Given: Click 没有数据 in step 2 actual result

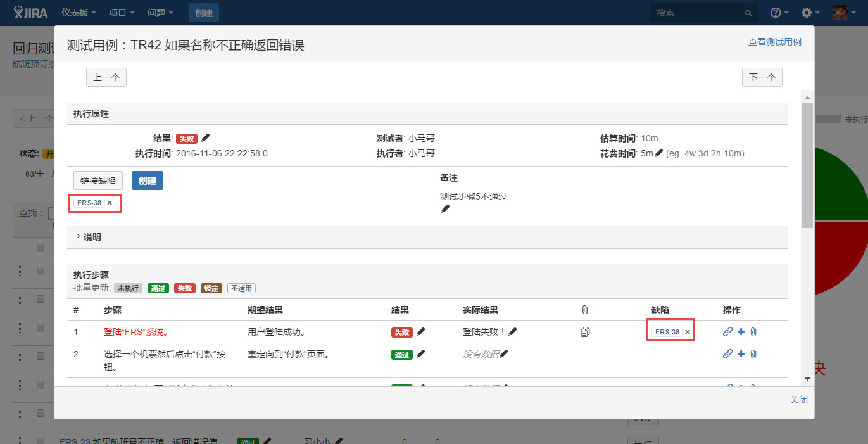Looking at the screenshot, I should point(481,354).
